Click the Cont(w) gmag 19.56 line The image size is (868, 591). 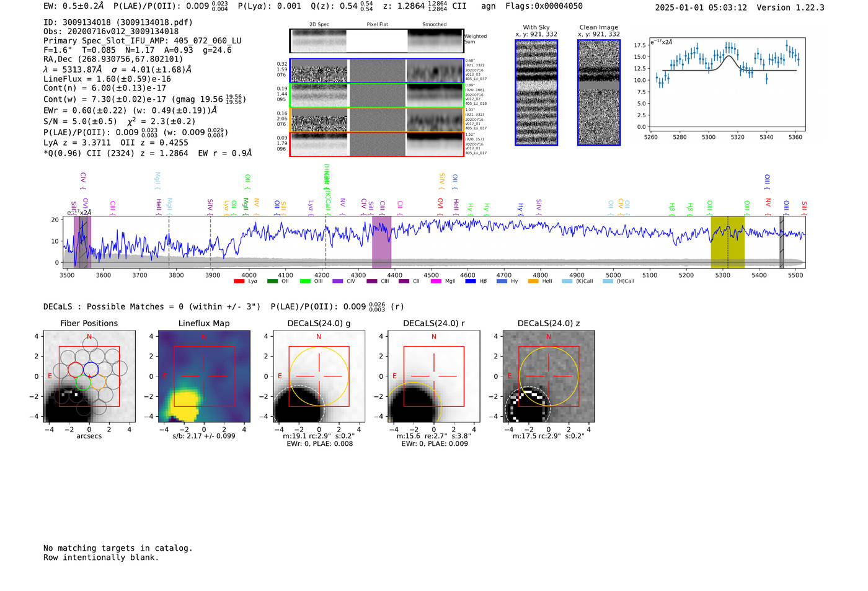[x=144, y=99]
